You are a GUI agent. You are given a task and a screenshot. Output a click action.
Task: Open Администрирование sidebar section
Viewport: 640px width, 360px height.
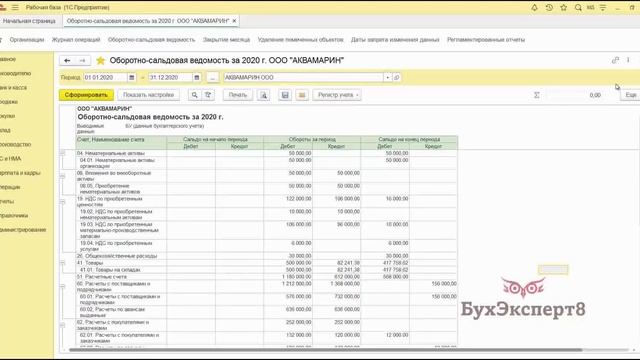pos(23,230)
